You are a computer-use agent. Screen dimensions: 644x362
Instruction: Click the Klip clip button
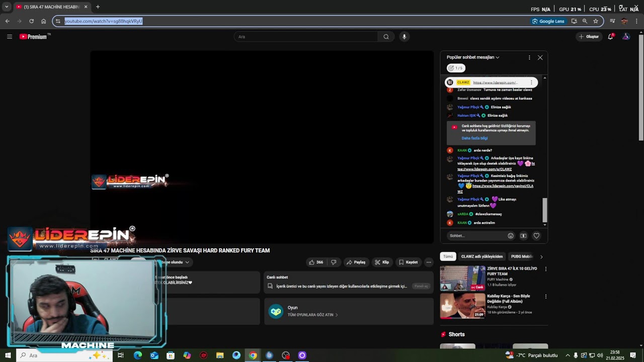click(x=382, y=262)
